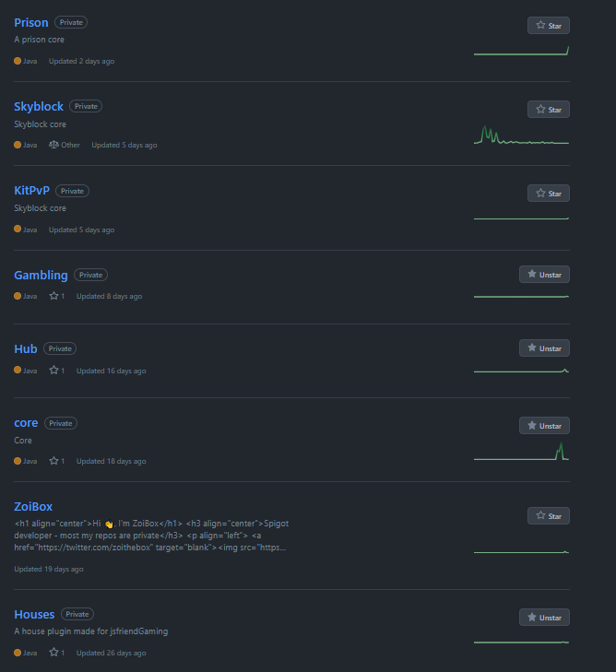Open the Houses repository
The height and width of the screenshot is (672, 616).
click(34, 614)
